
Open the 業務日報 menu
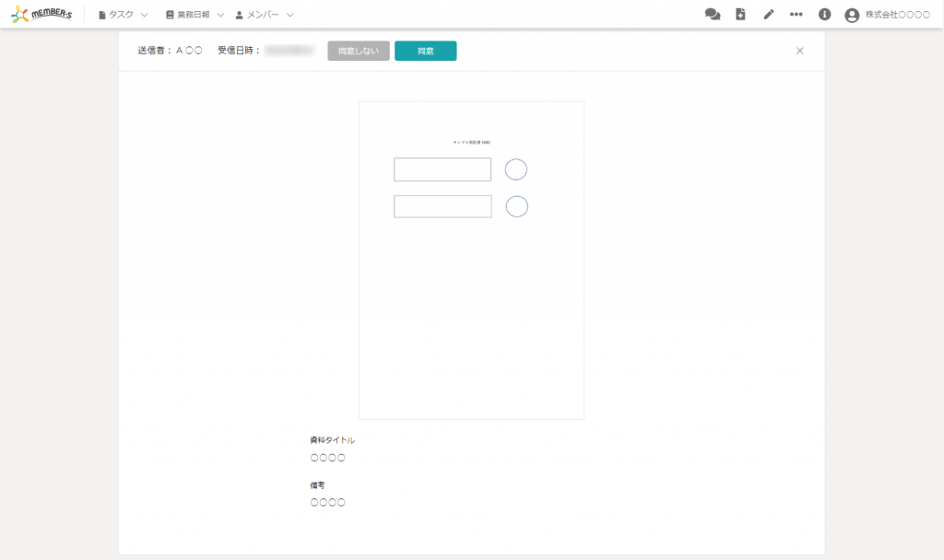(188, 15)
